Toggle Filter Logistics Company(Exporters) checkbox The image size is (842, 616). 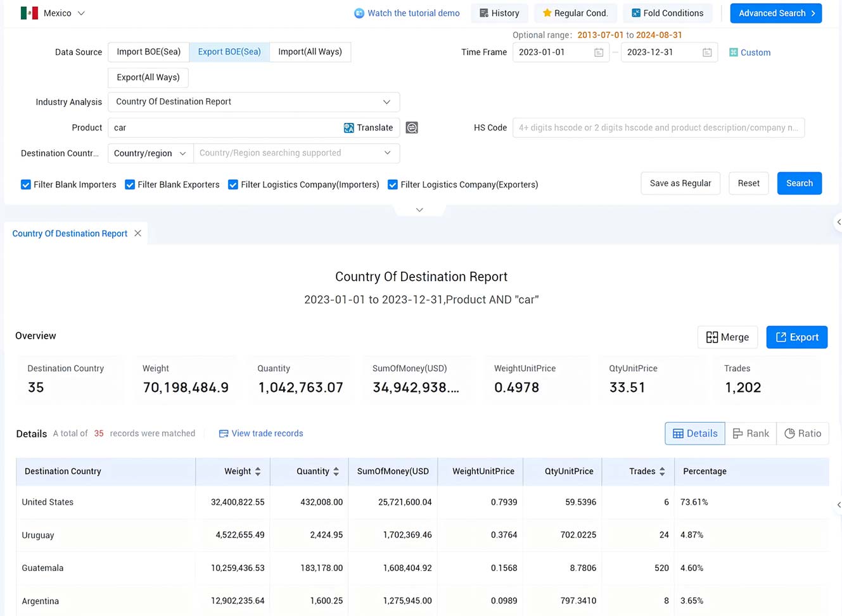393,185
